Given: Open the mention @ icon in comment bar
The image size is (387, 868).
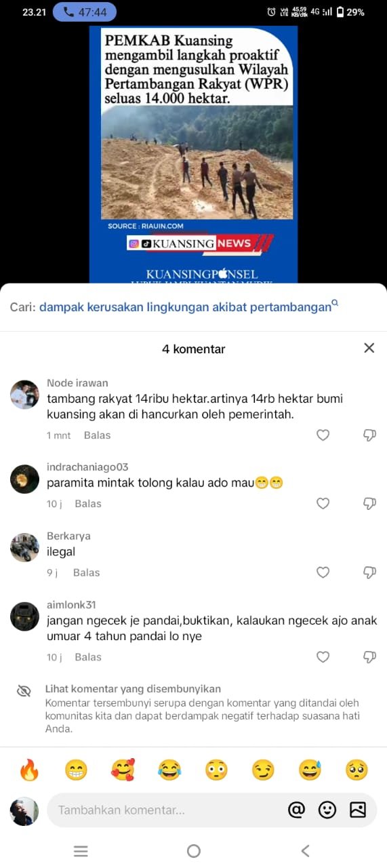Looking at the screenshot, I should click(x=296, y=810).
